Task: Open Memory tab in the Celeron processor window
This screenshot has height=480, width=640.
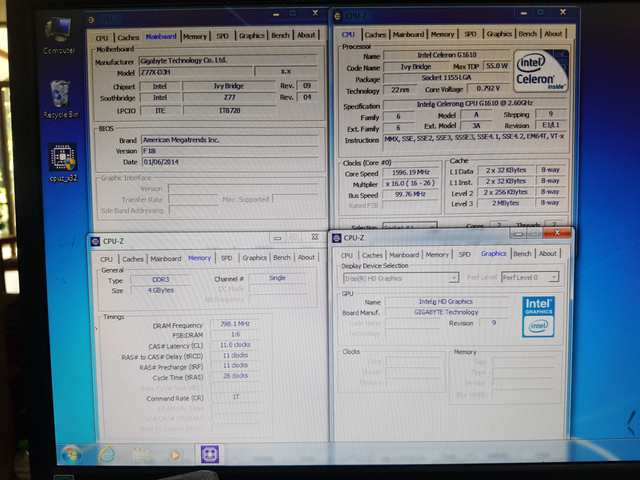Action: point(442,34)
